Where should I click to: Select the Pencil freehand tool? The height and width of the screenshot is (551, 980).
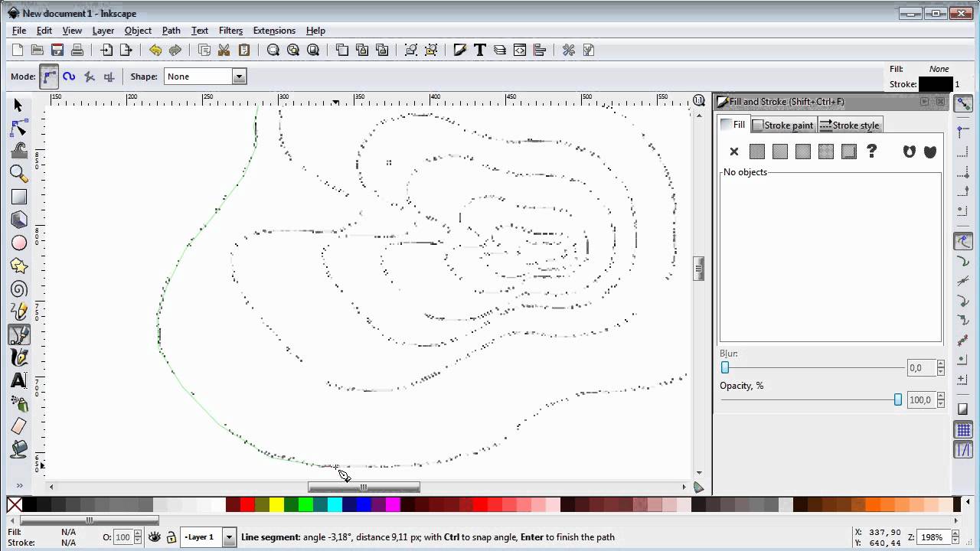18,311
